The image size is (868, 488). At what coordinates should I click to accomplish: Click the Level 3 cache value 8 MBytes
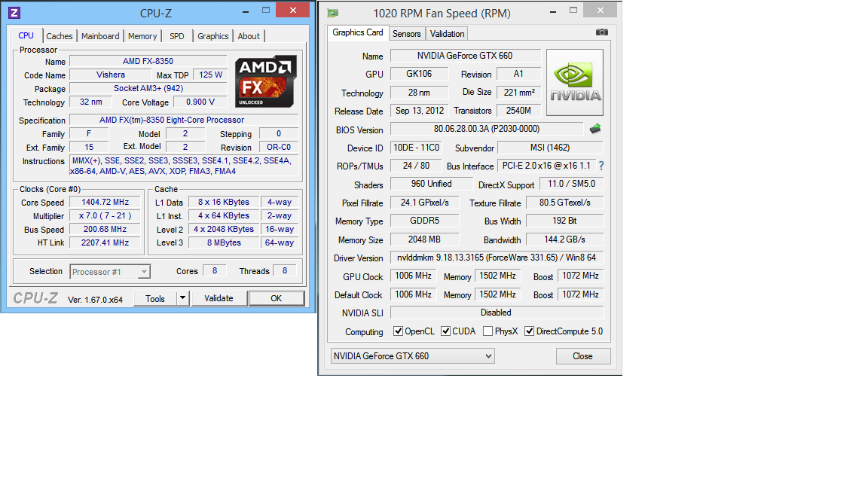224,242
